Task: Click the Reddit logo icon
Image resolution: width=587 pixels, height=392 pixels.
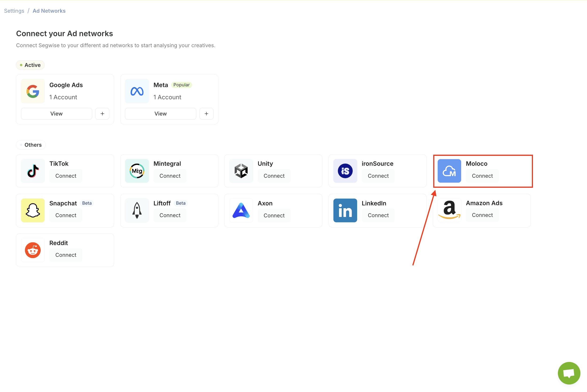Action: 33,250
